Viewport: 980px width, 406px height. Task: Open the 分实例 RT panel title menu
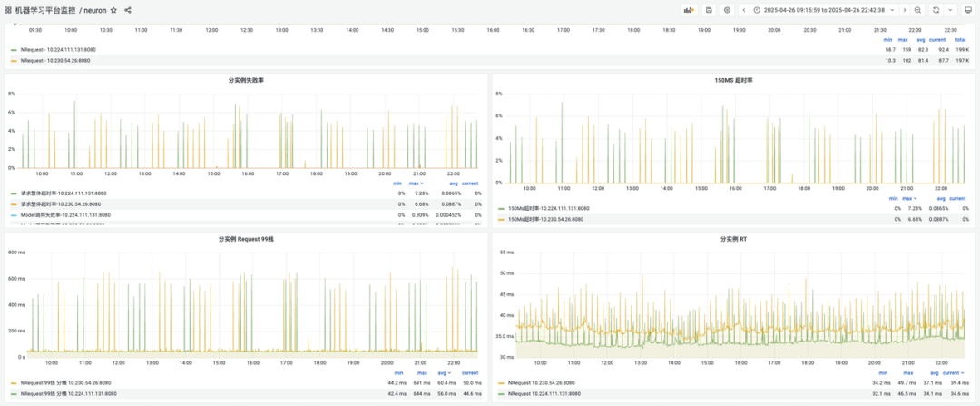[733, 239]
